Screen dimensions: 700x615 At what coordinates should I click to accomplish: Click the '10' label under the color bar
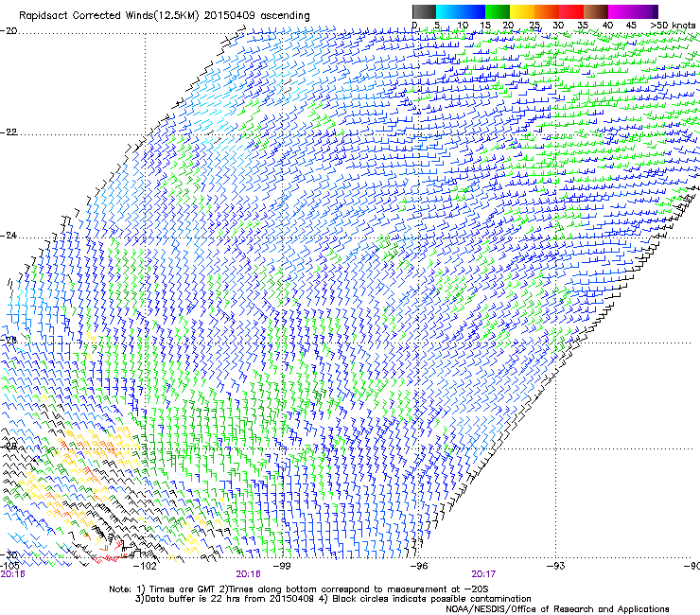coord(463,26)
